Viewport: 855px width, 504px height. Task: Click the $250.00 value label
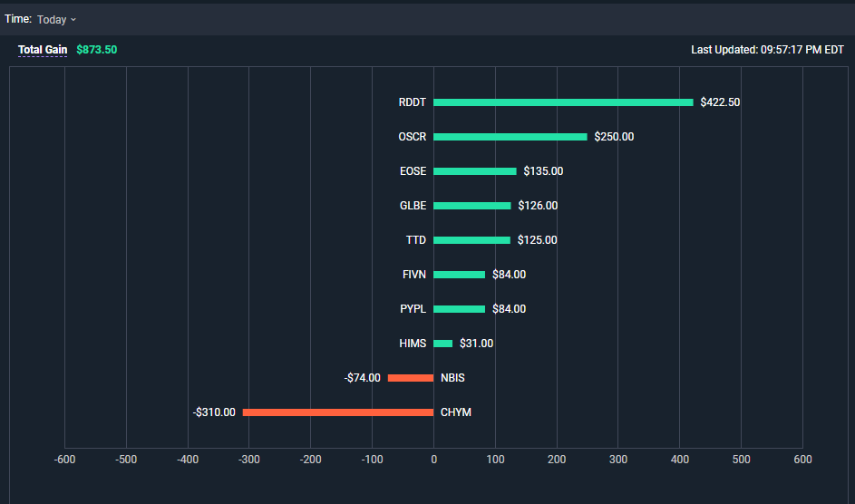pyautogui.click(x=614, y=137)
